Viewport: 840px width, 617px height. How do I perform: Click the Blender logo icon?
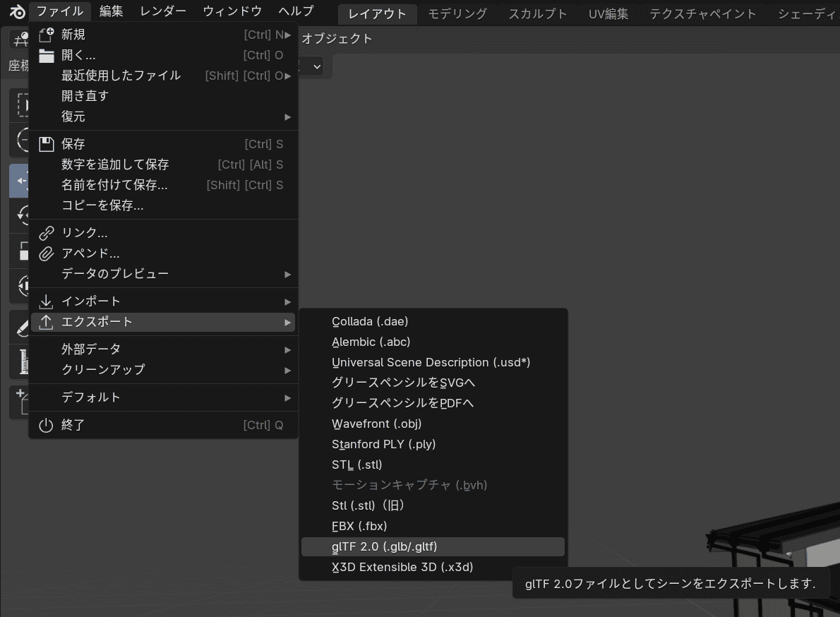click(x=18, y=12)
